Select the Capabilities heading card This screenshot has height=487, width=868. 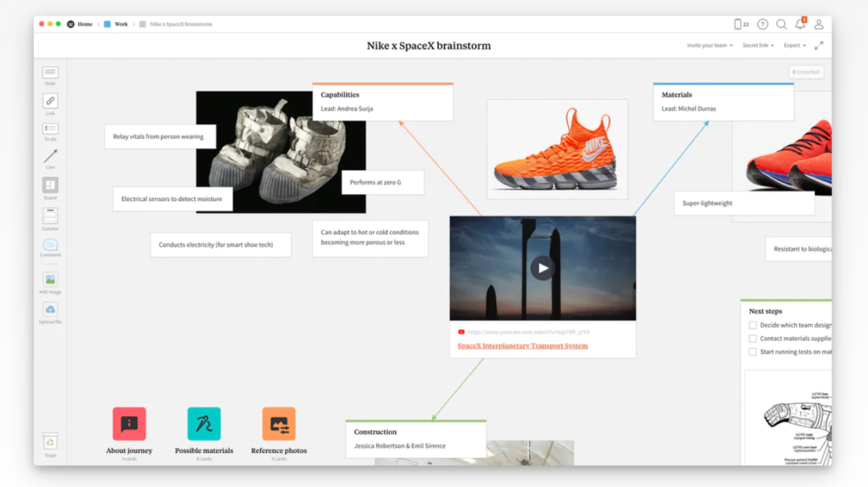click(x=382, y=102)
